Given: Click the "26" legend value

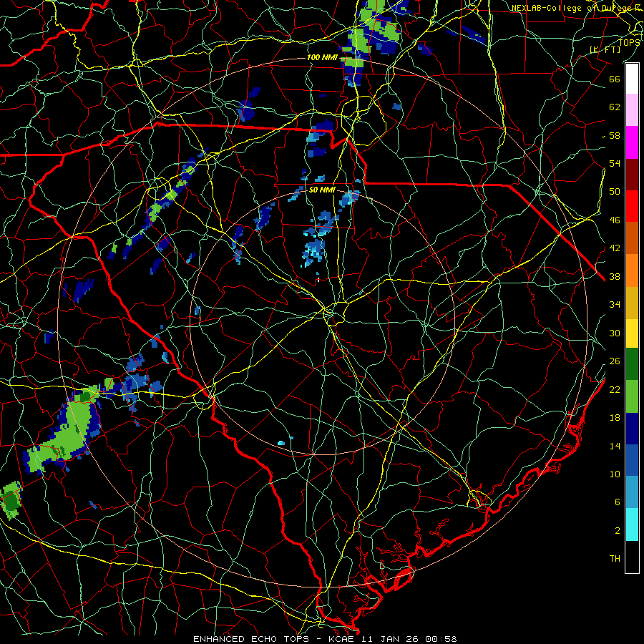Looking at the screenshot, I should click(615, 361).
